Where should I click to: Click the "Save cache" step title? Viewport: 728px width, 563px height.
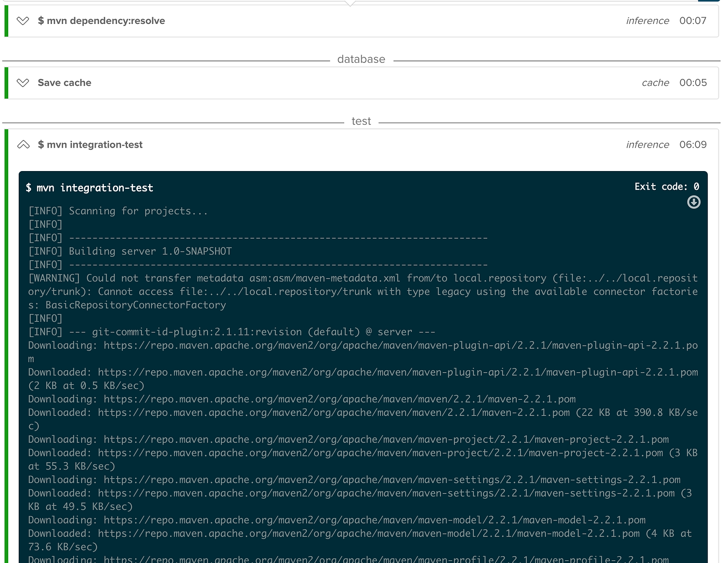64,83
